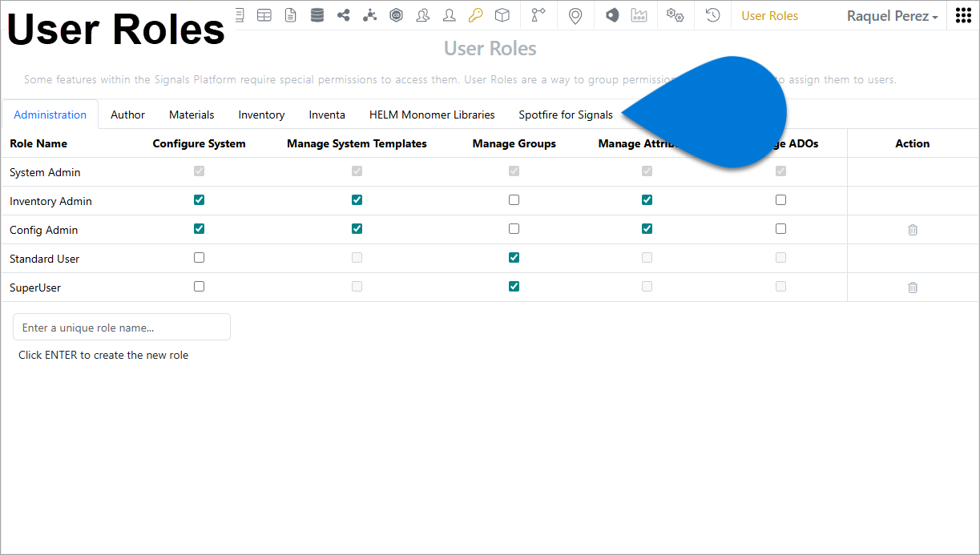Check Manage Groups for Config Admin
Image resolution: width=980 pixels, height=555 pixels.
514,229
